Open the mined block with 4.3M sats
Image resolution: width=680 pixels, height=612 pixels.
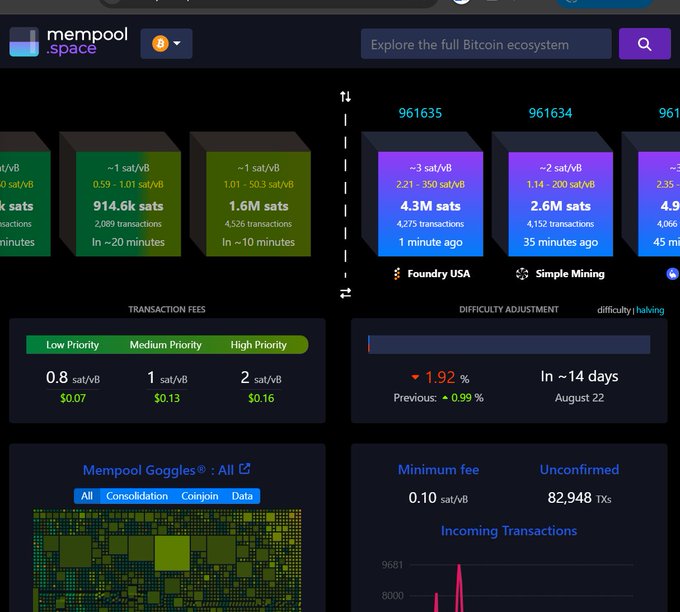tap(430, 204)
